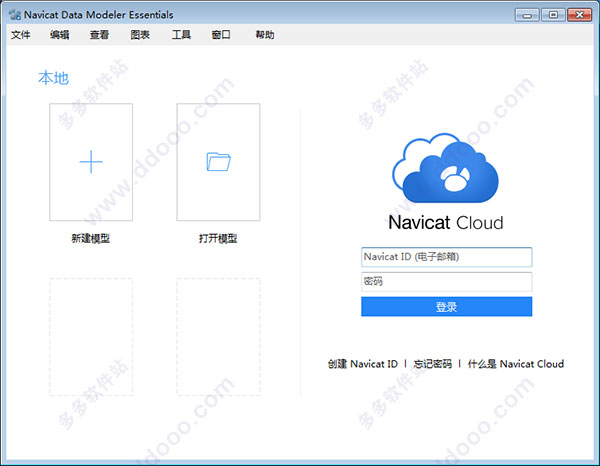
Task: Select the 新建模型 label
Action: [x=91, y=239]
